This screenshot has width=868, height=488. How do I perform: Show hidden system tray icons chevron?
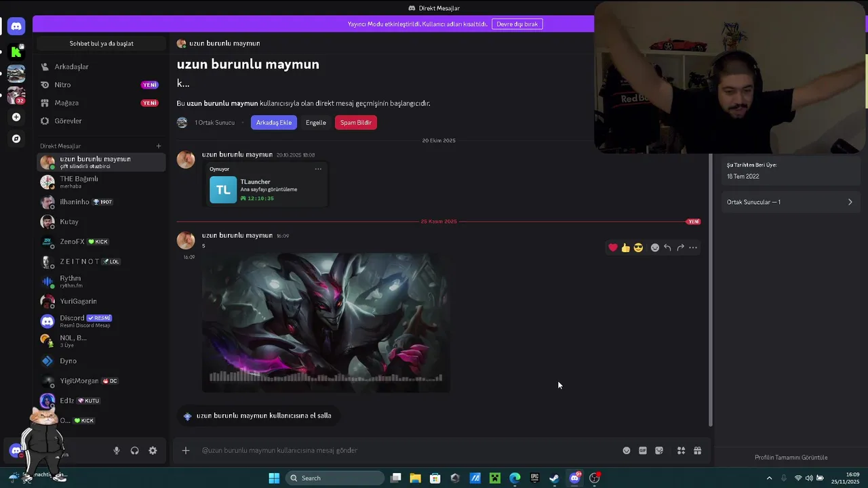tap(769, 478)
